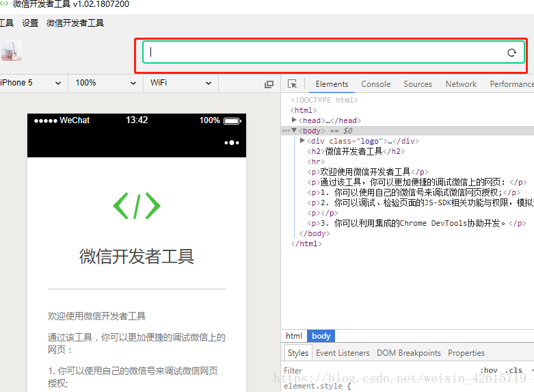Expand the head element node
Viewport: 534px width, 392px height.
pyautogui.click(x=294, y=120)
